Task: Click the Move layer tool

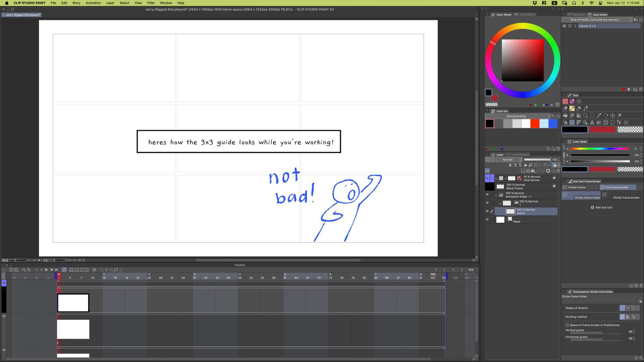Action: pos(613,116)
